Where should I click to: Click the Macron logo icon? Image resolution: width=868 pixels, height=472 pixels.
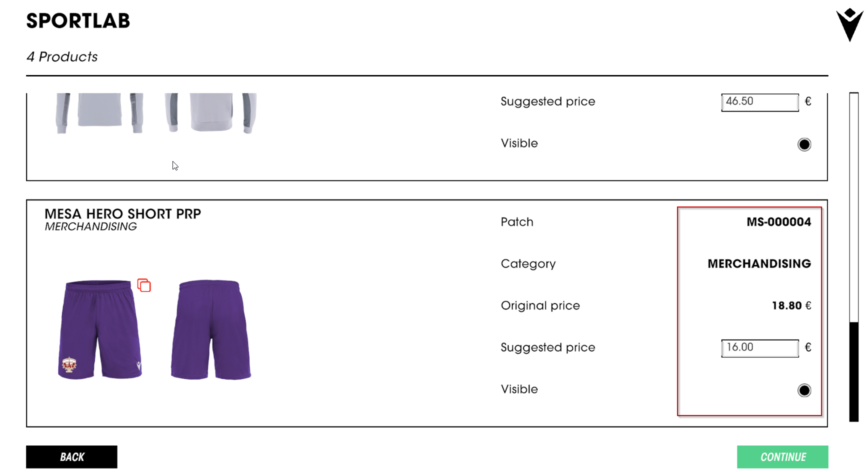click(849, 24)
